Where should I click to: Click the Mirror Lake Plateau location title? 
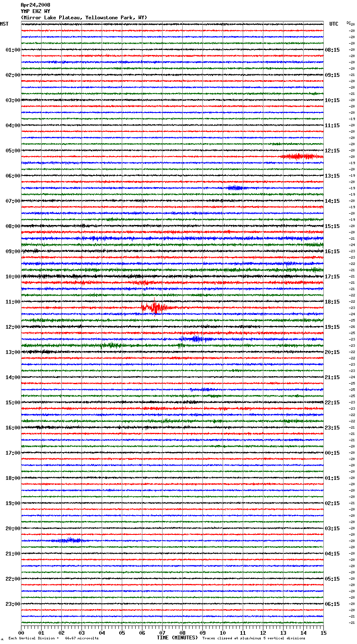(x=84, y=18)
